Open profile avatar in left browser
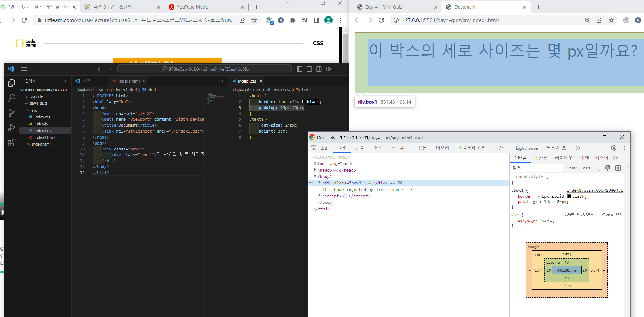Image resolution: width=644 pixels, height=317 pixels. click(x=329, y=20)
